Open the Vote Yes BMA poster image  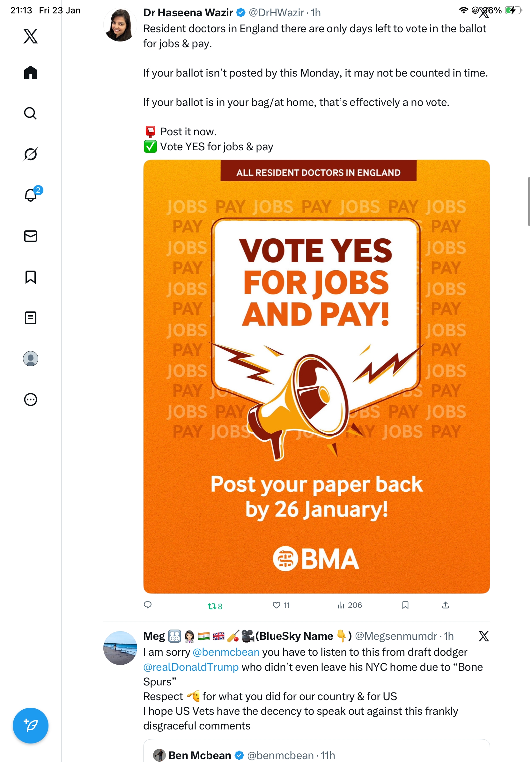click(x=316, y=376)
